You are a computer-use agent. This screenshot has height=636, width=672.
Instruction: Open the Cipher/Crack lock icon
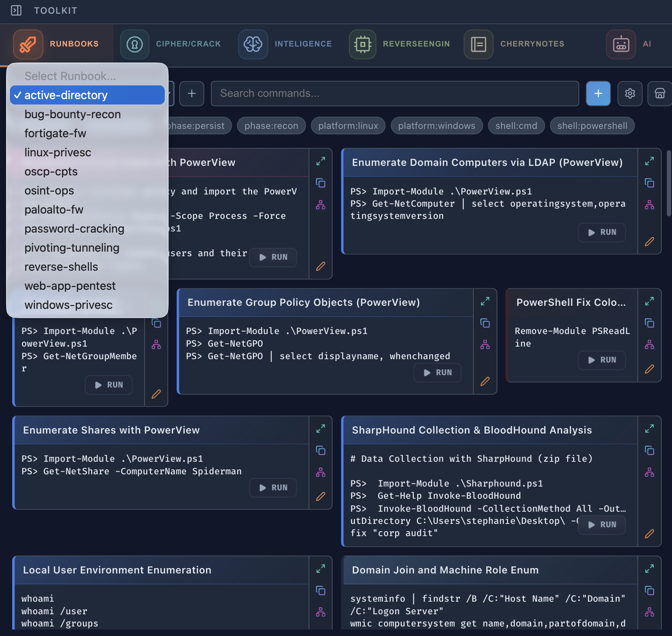134,44
